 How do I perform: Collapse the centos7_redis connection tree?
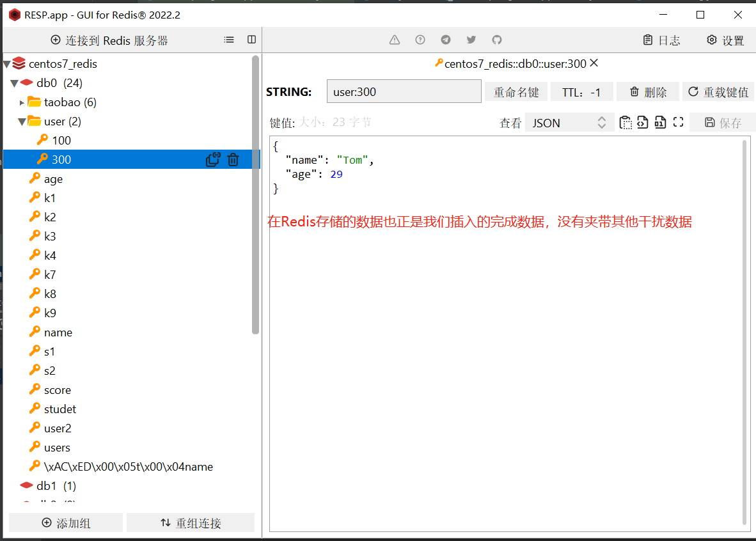pyautogui.click(x=7, y=64)
